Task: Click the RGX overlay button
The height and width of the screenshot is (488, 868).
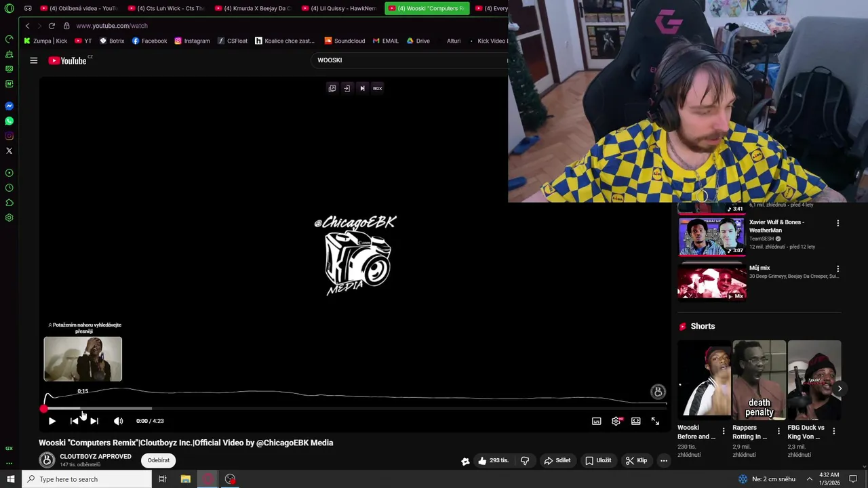Action: point(378,88)
